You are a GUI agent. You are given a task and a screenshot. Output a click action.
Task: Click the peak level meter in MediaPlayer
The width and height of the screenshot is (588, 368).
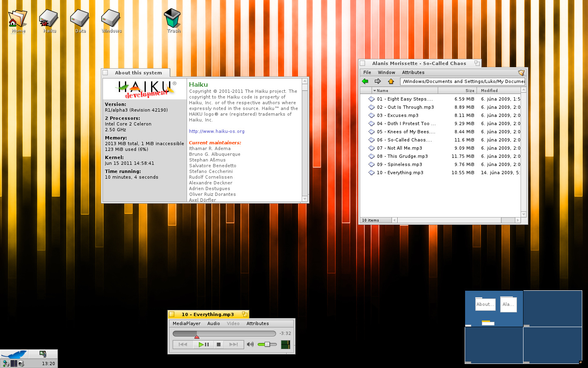point(285,345)
